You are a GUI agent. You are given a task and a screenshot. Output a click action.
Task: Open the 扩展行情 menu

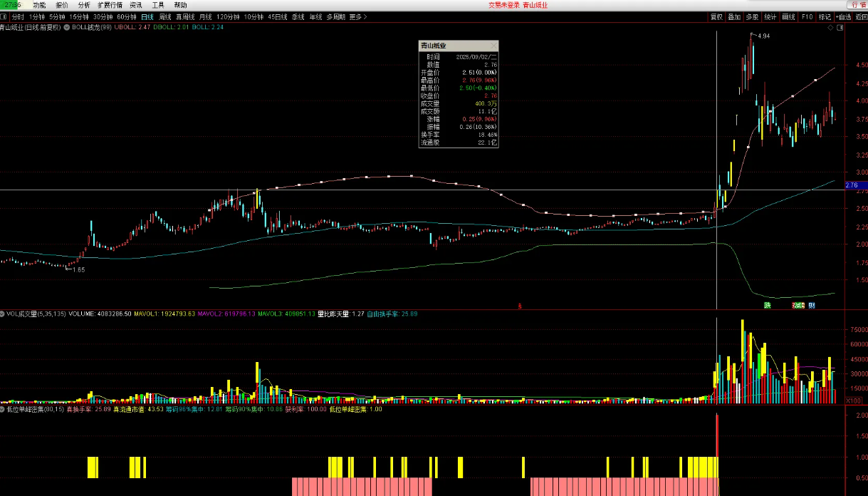pyautogui.click(x=110, y=5)
